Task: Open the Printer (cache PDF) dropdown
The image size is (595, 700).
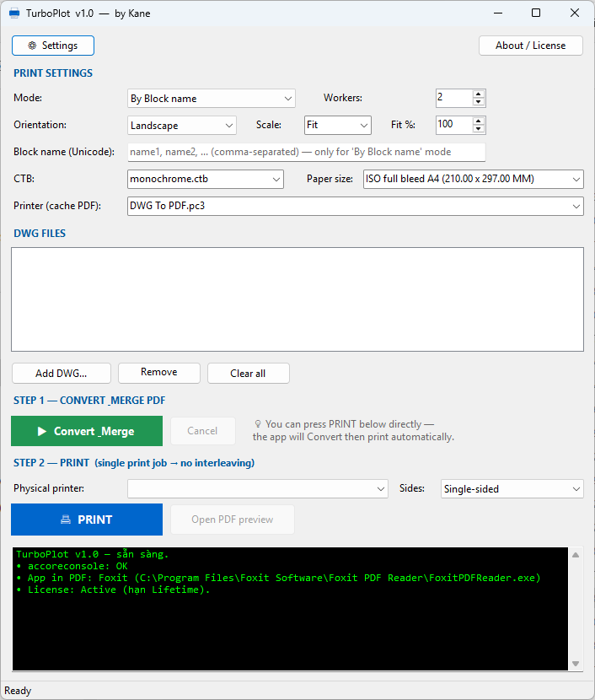Action: click(356, 207)
